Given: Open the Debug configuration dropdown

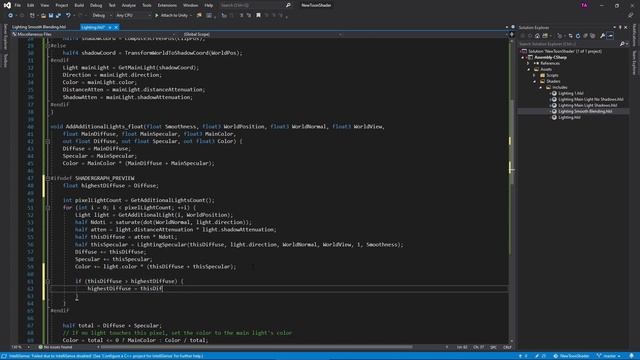Looking at the screenshot, I should (x=102, y=16).
